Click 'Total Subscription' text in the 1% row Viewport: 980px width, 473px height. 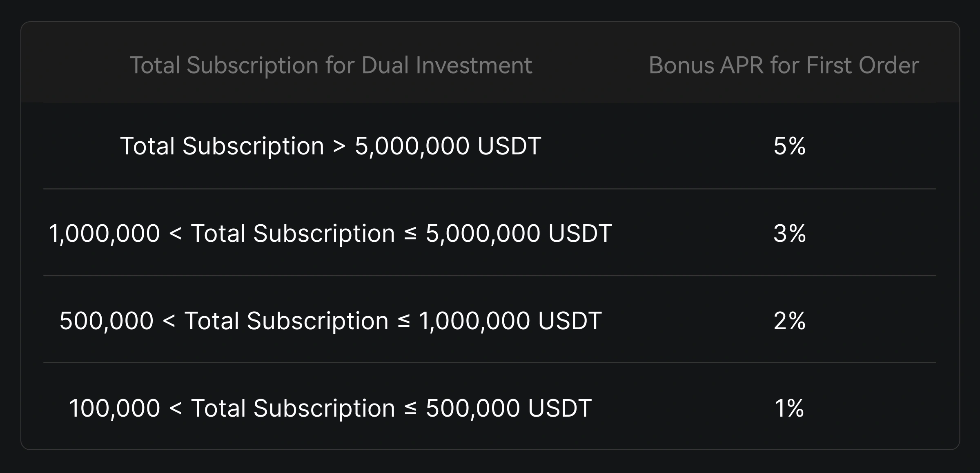pyautogui.click(x=293, y=408)
